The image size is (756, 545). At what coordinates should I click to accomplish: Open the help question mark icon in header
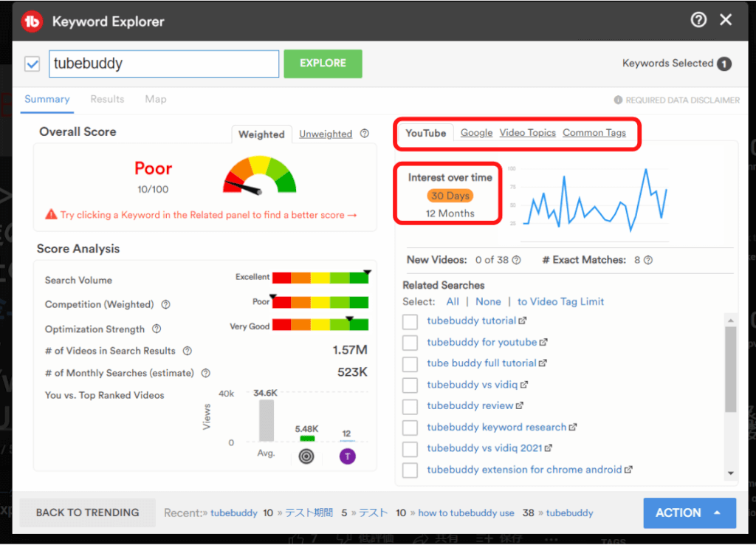tap(698, 20)
